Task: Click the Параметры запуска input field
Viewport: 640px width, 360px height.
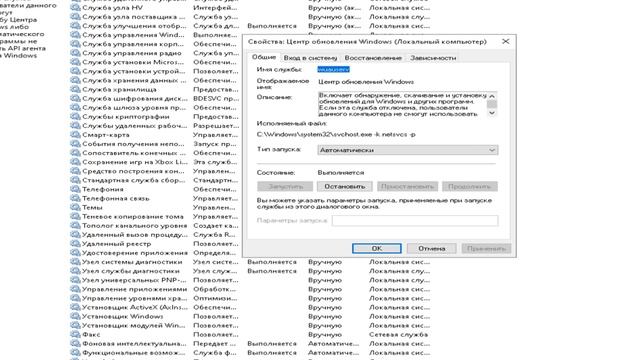Action: tap(415, 220)
